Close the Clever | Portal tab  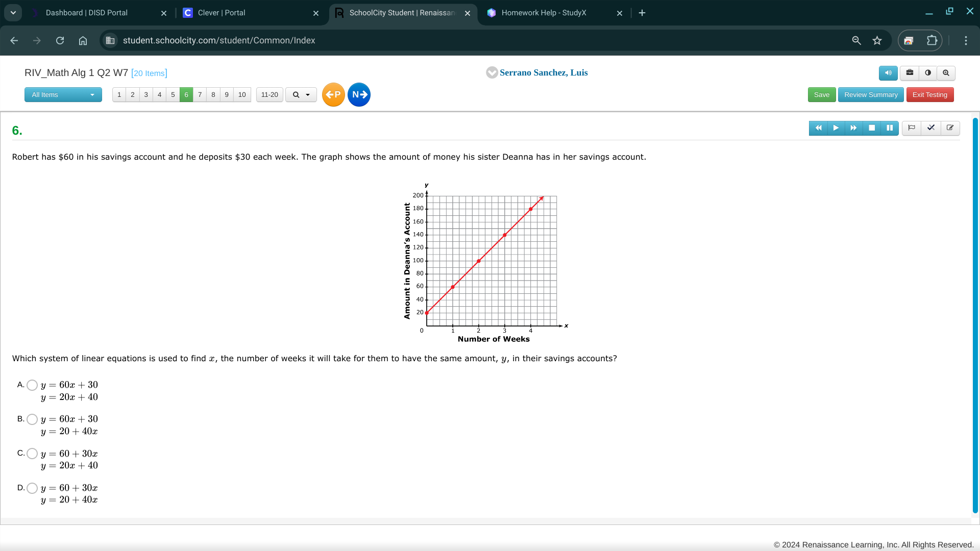[316, 13]
